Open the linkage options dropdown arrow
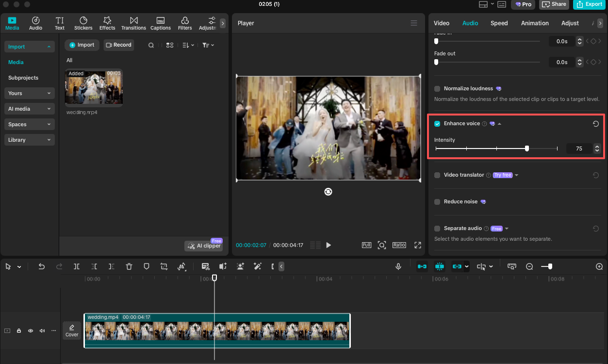608x364 pixels. coord(467,266)
